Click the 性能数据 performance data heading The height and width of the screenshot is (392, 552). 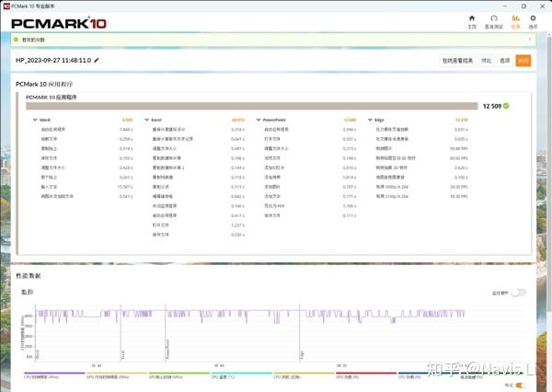click(x=29, y=276)
